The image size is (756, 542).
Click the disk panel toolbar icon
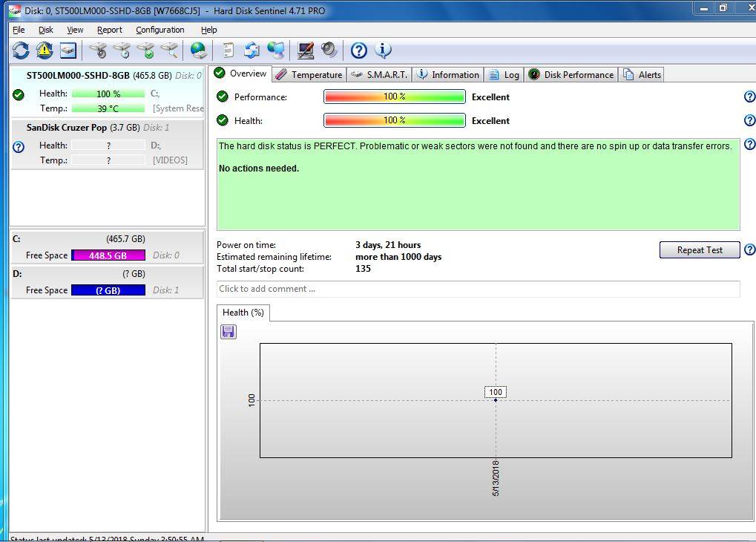(x=68, y=50)
